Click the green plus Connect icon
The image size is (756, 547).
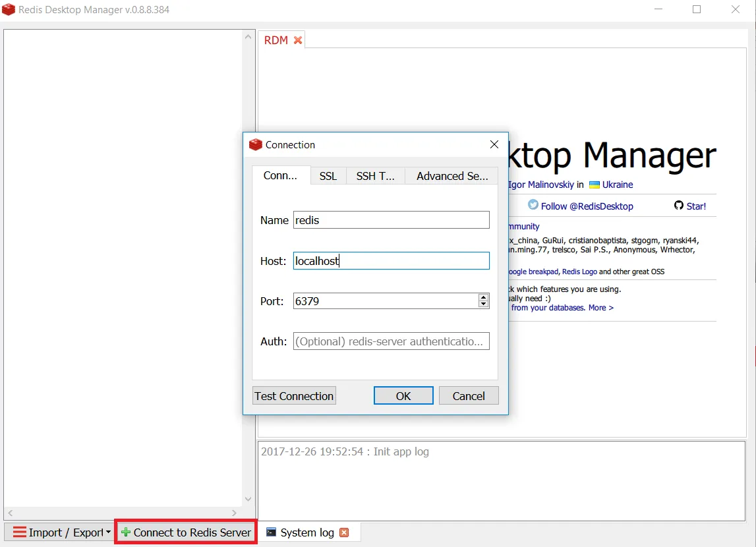coord(125,532)
